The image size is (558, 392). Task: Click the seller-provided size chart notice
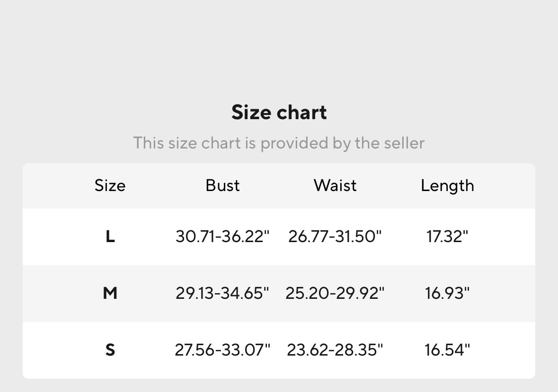pyautogui.click(x=279, y=143)
